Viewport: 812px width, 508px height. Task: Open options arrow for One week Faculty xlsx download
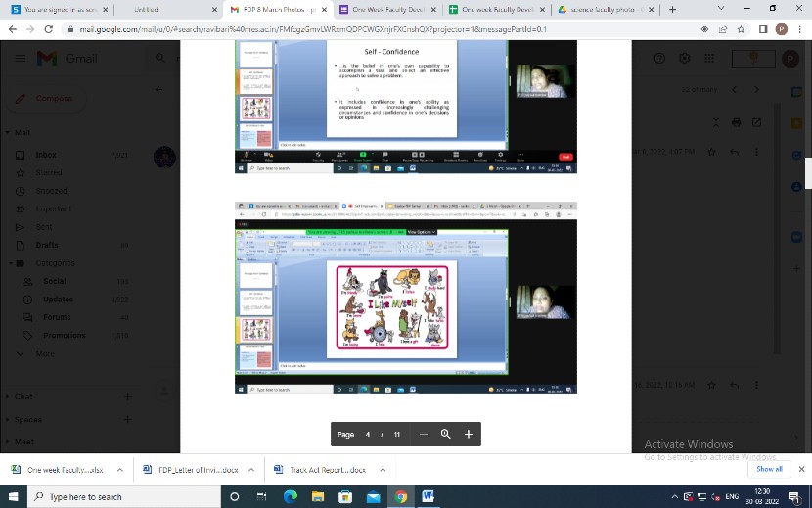(x=120, y=470)
